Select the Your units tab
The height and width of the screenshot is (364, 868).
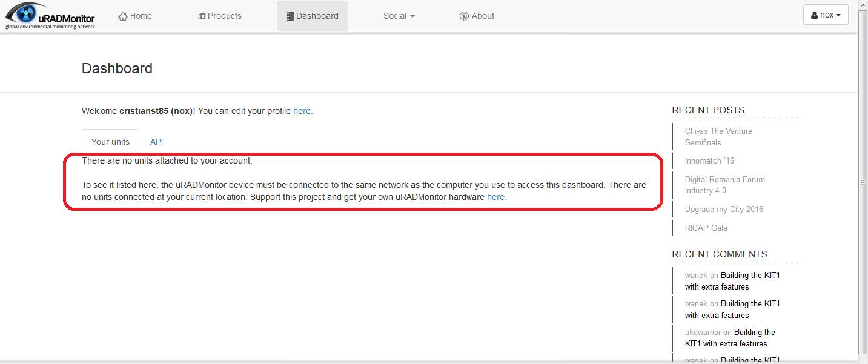[110, 142]
